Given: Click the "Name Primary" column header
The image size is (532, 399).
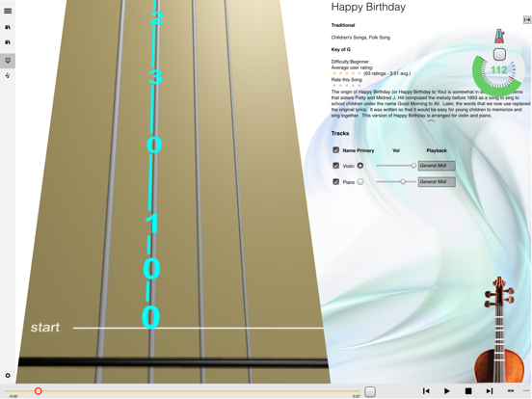Looking at the screenshot, I should [x=358, y=150].
